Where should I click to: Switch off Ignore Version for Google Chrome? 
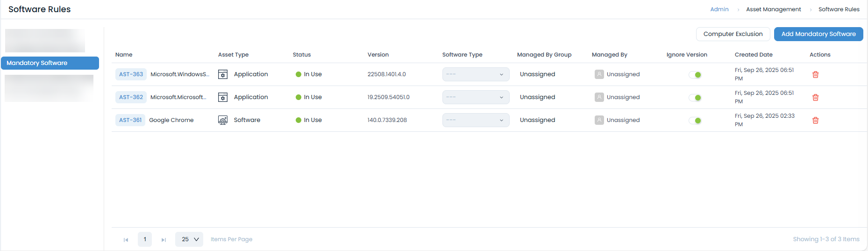(x=695, y=121)
